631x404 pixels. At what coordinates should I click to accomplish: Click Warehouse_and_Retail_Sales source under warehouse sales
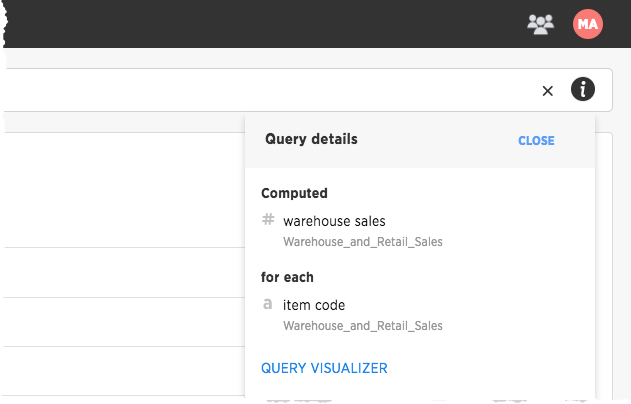coord(363,242)
